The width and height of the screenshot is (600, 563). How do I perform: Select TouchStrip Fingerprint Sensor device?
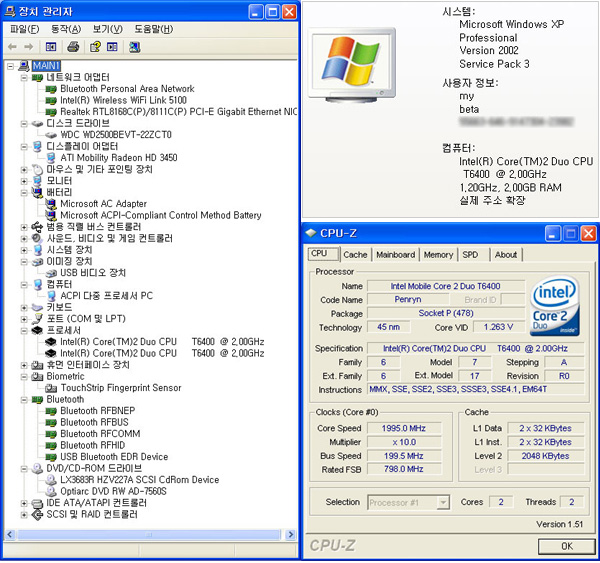[121, 388]
